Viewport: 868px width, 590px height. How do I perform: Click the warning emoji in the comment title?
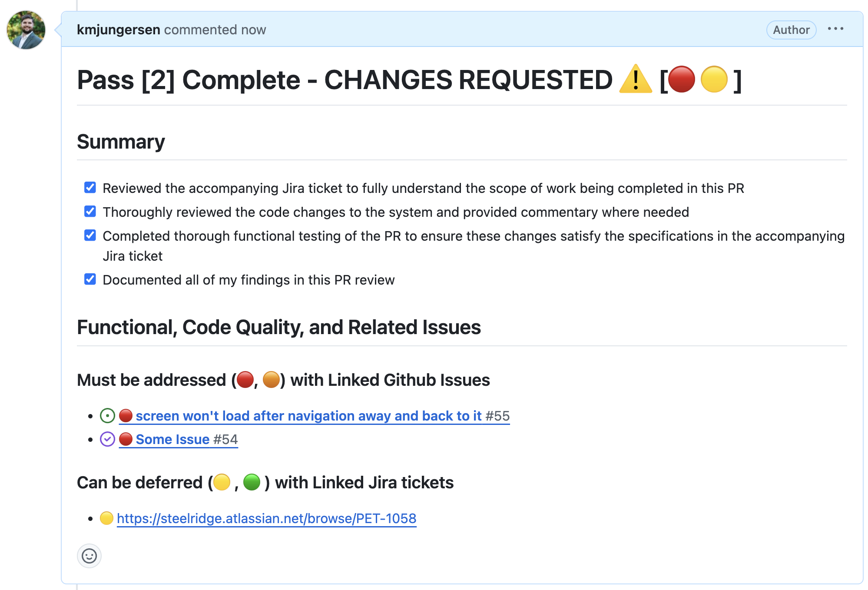click(x=635, y=80)
